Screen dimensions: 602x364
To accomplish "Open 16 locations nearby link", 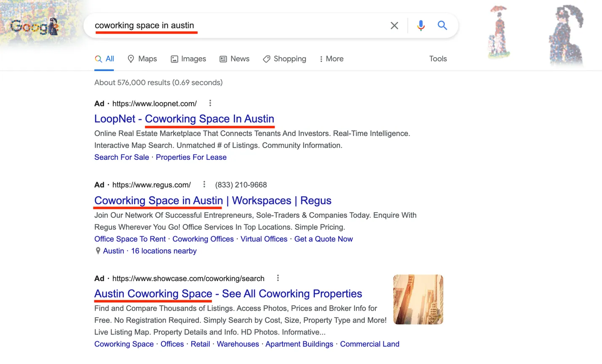I will [x=163, y=251].
